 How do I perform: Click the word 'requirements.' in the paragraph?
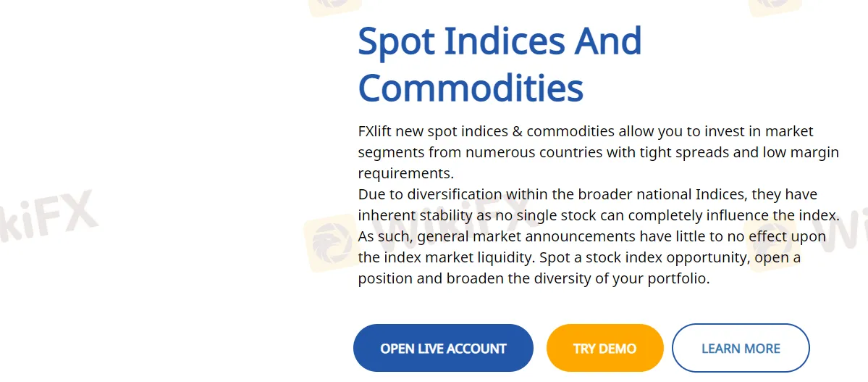click(x=406, y=173)
